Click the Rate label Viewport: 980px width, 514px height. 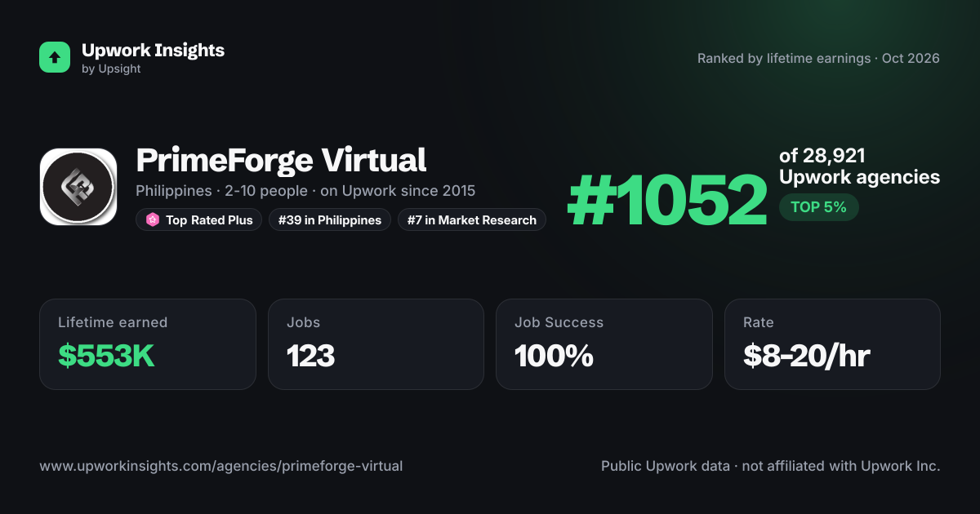coord(759,322)
